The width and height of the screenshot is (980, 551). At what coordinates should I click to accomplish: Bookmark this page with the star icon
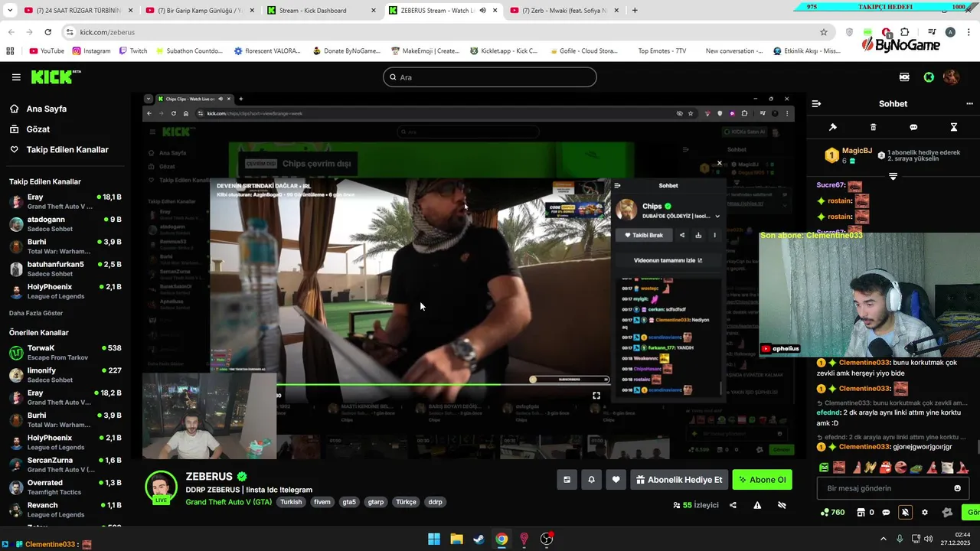click(x=824, y=32)
